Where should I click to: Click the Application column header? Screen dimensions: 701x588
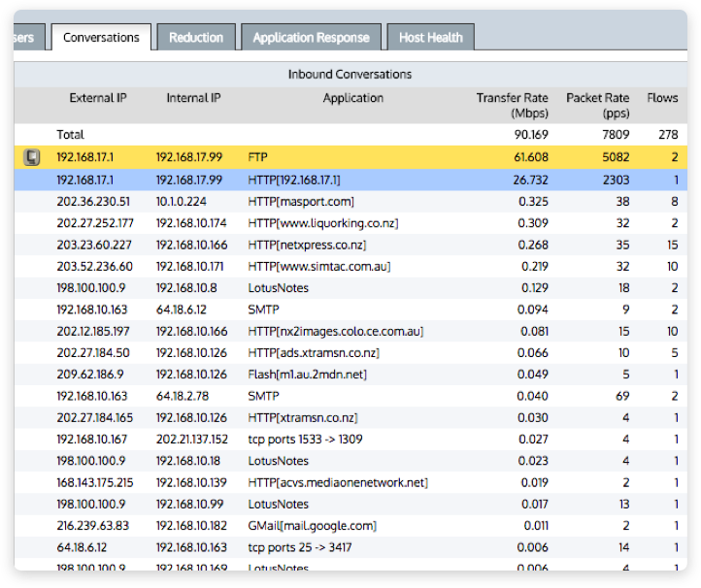pos(352,98)
